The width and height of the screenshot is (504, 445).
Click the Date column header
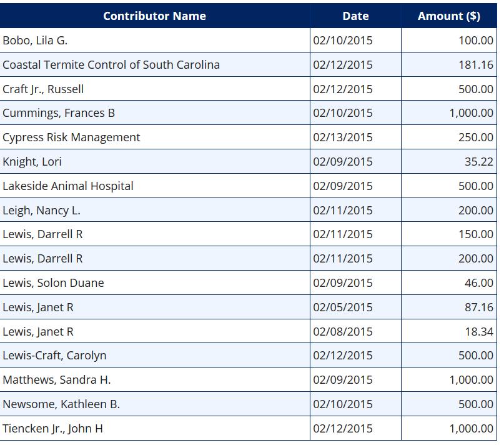pos(355,16)
